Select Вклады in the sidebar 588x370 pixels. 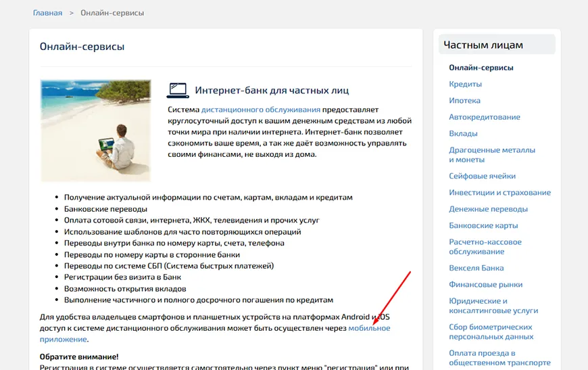(x=463, y=133)
